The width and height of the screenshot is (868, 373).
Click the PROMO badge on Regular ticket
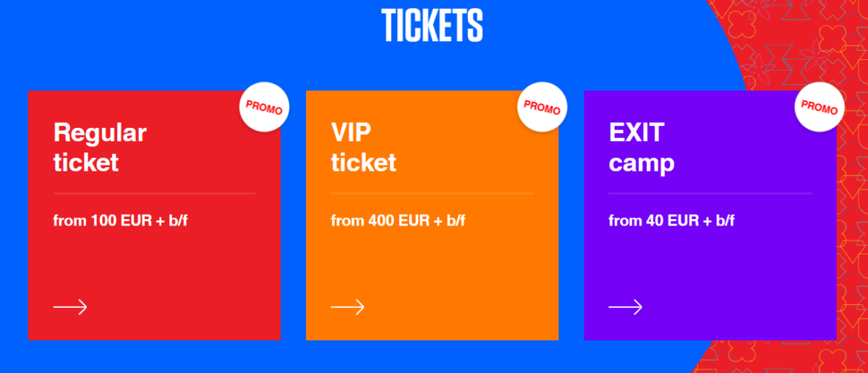(264, 107)
